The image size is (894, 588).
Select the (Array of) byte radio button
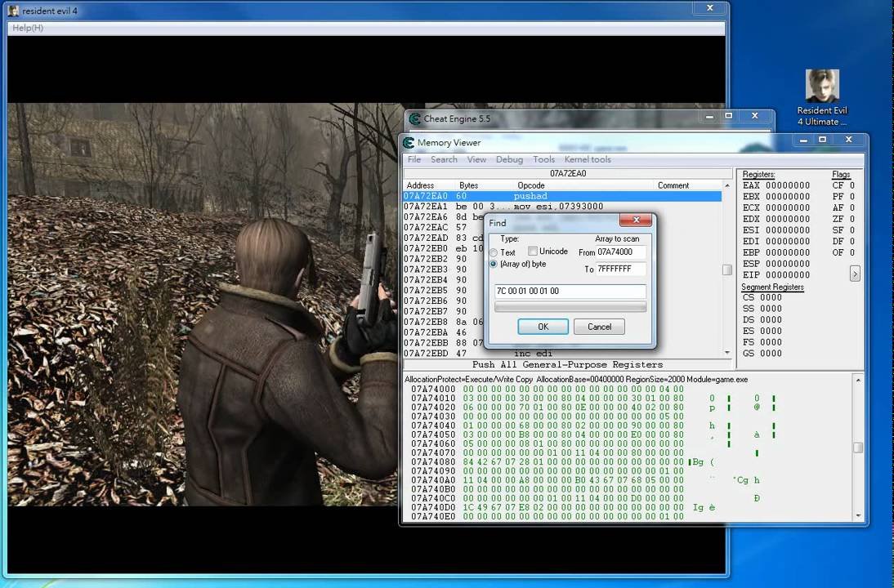pos(494,264)
